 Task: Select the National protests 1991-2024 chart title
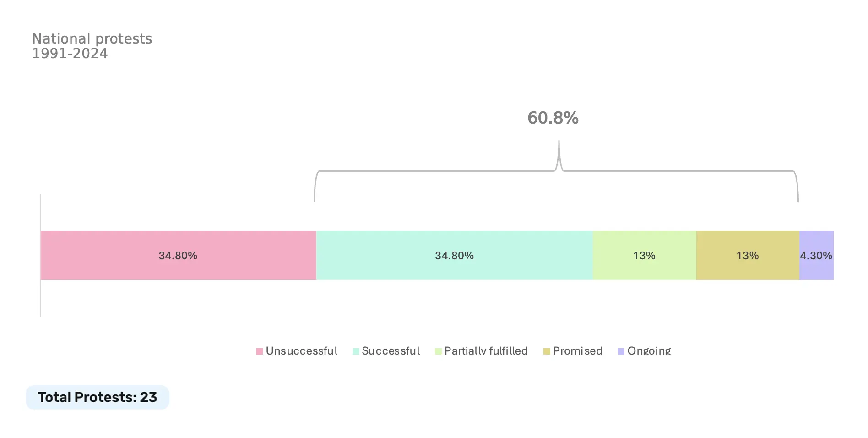92,46
